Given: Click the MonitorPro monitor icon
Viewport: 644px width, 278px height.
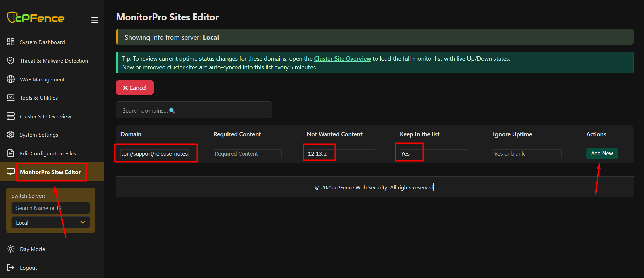Looking at the screenshot, I should coord(11,172).
